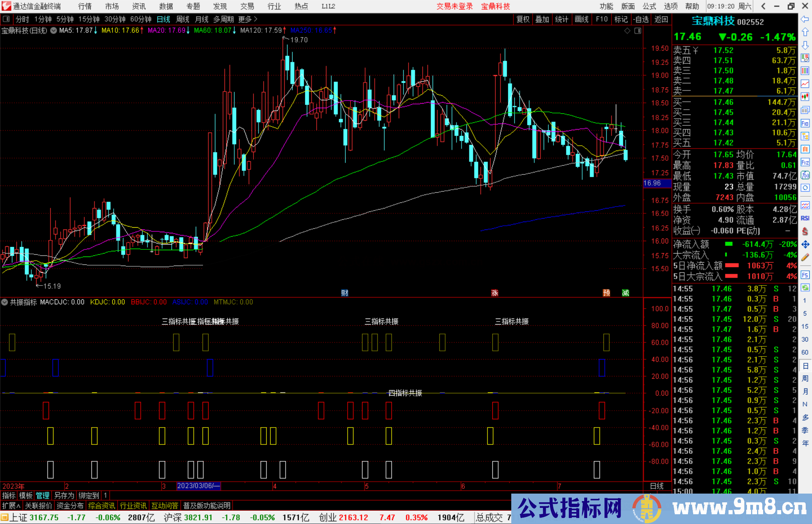The height and width of the screenshot is (524, 812).
Task: Click the 2023/03/06 date marker on timeline
Action: (x=198, y=486)
